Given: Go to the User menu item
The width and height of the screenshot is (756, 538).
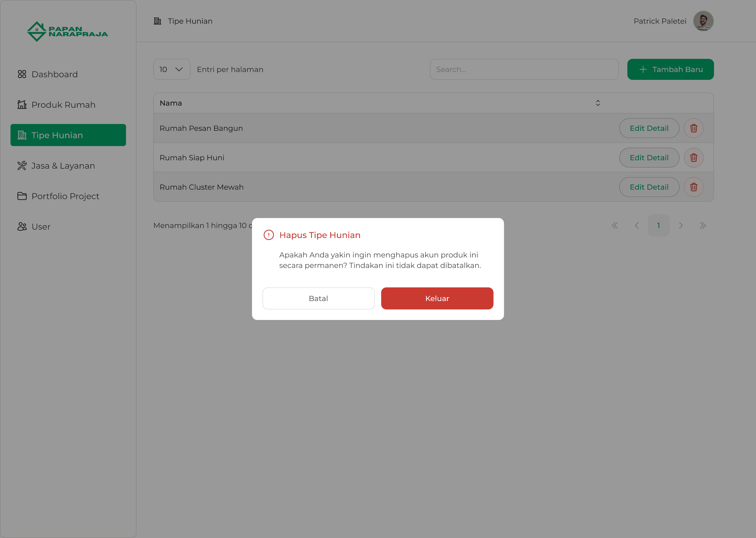Looking at the screenshot, I should coord(41,227).
